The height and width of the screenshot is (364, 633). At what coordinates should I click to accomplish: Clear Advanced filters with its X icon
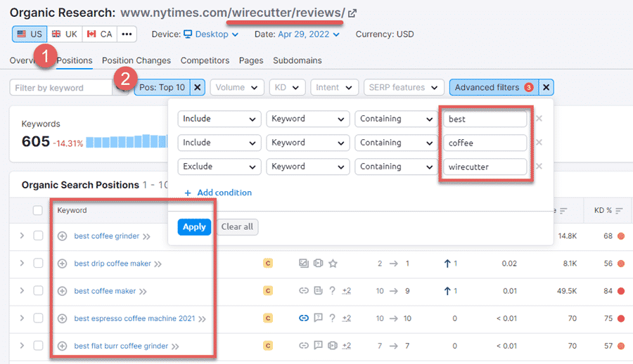[546, 87]
